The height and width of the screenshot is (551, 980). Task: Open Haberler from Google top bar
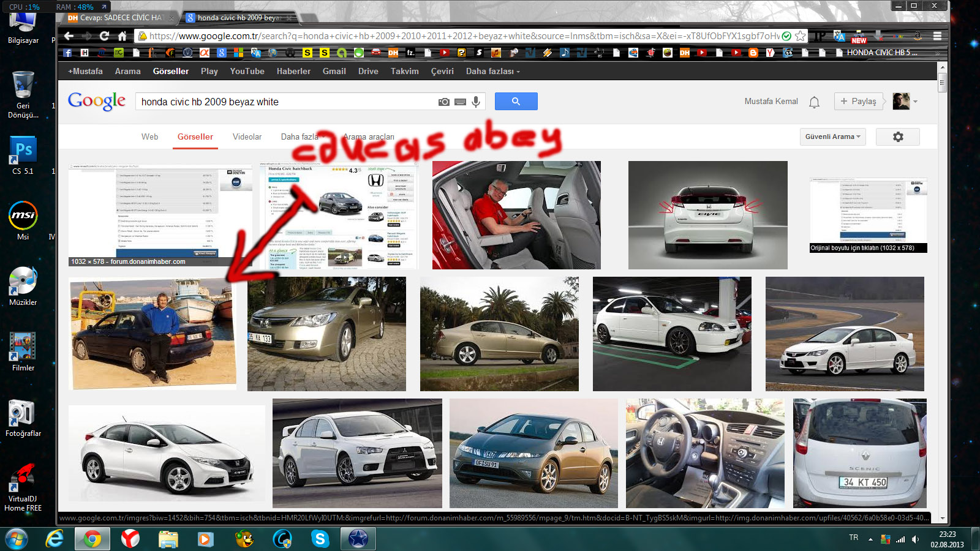[293, 71]
